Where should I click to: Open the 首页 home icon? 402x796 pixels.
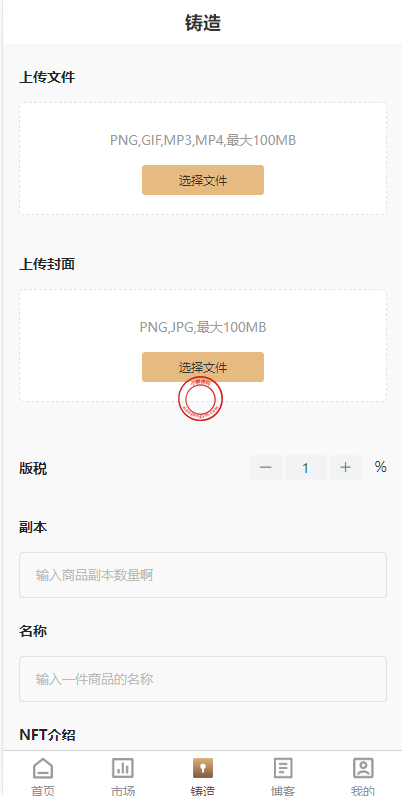[43, 768]
